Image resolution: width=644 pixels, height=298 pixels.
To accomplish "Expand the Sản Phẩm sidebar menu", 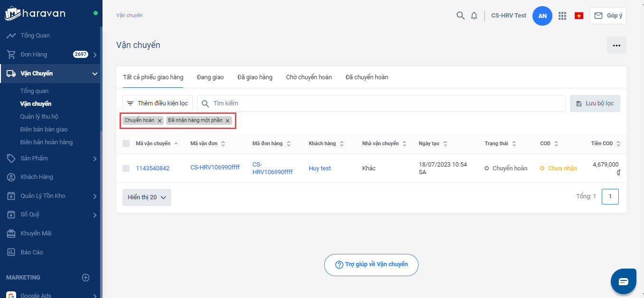I will click(94, 158).
